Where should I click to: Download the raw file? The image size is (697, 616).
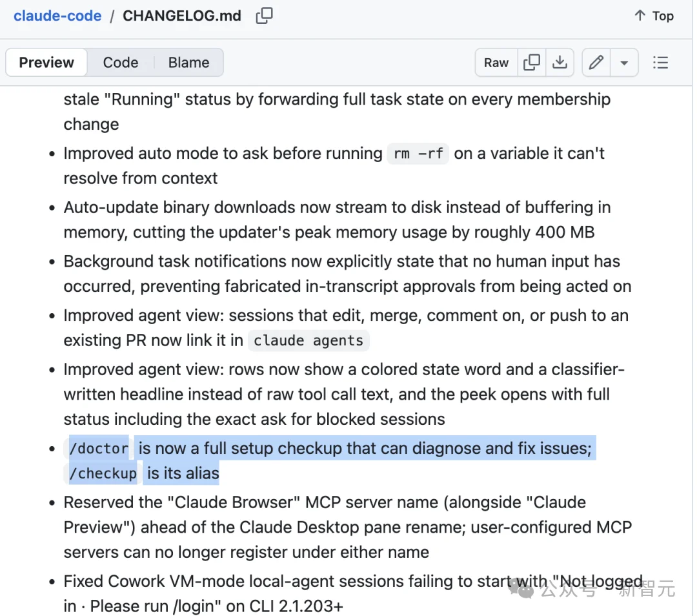point(560,63)
